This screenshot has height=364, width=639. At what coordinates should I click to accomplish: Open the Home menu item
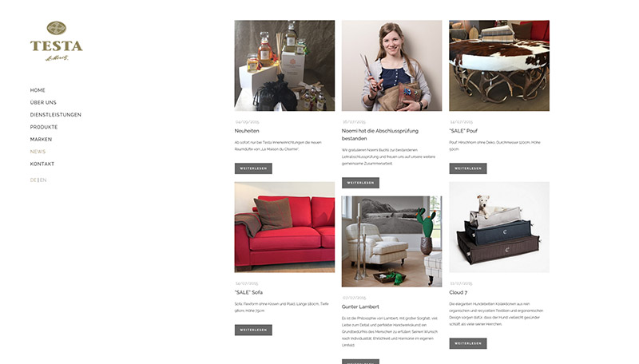38,90
